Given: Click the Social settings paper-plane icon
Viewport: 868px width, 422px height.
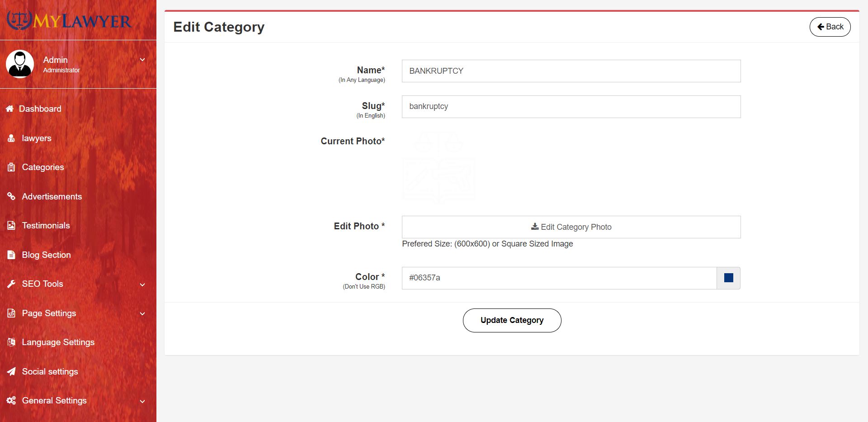Looking at the screenshot, I should point(11,372).
